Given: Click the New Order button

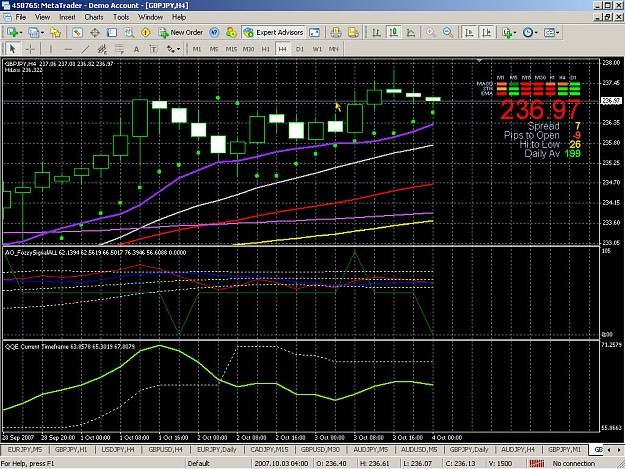Looking at the screenshot, I should pos(181,33).
